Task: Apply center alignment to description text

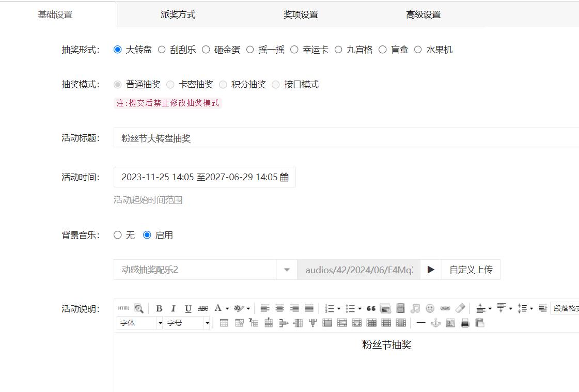Action: pyautogui.click(x=279, y=308)
